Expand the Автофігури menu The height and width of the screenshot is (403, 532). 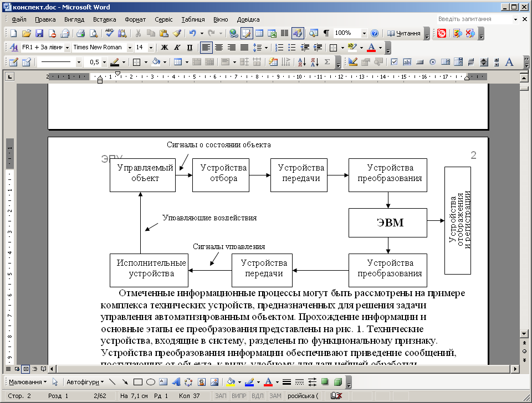[85, 382]
